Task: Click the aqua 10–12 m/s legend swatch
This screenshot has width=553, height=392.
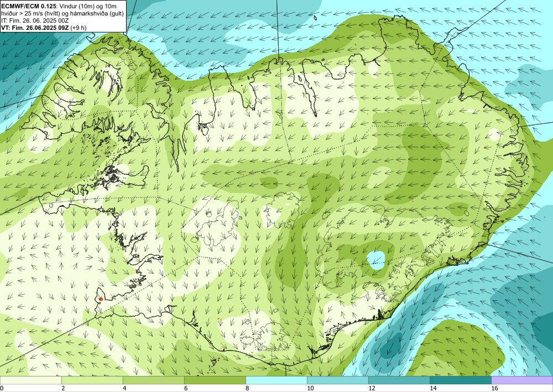Action: point(338,380)
